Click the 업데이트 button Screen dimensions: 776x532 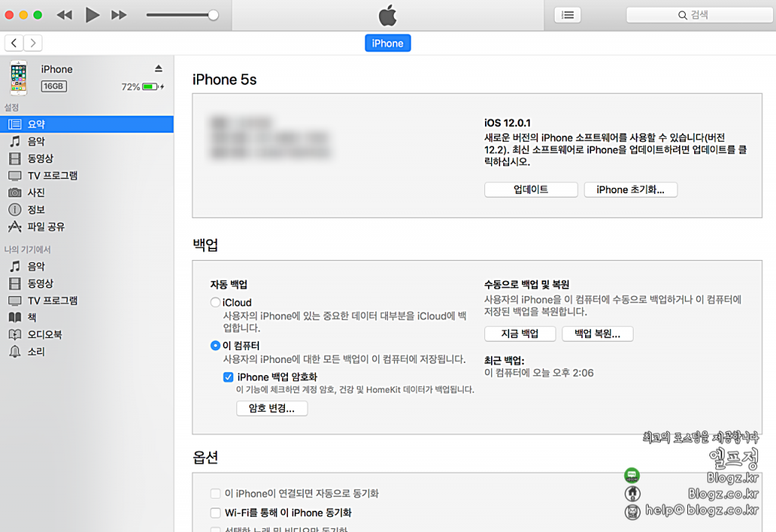(x=531, y=189)
